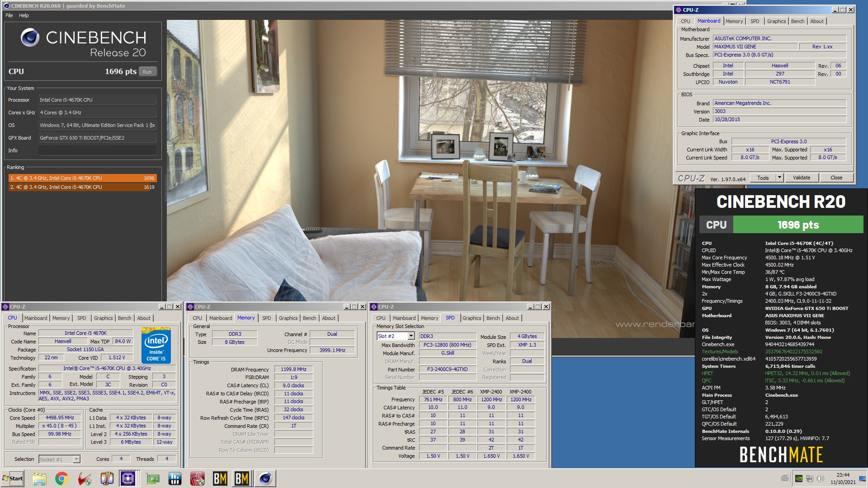Click the title icon of the CPU-Z SPD window

tap(374, 307)
